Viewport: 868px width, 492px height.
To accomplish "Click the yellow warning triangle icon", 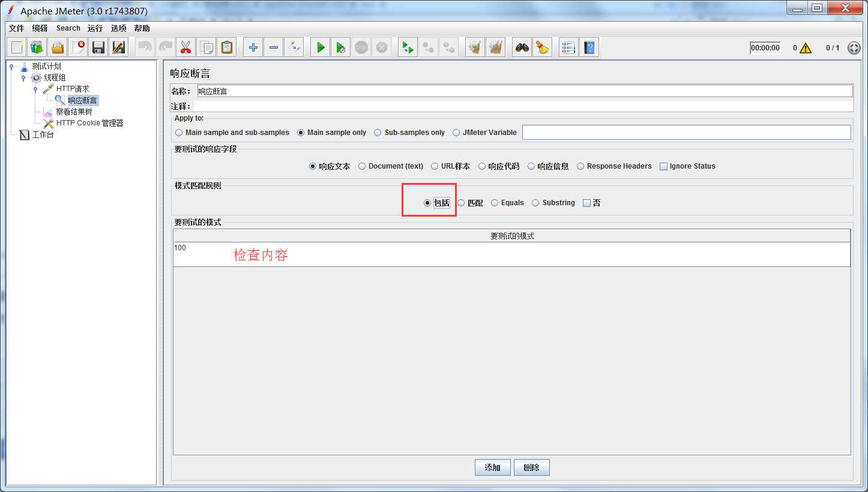I will (x=806, y=48).
